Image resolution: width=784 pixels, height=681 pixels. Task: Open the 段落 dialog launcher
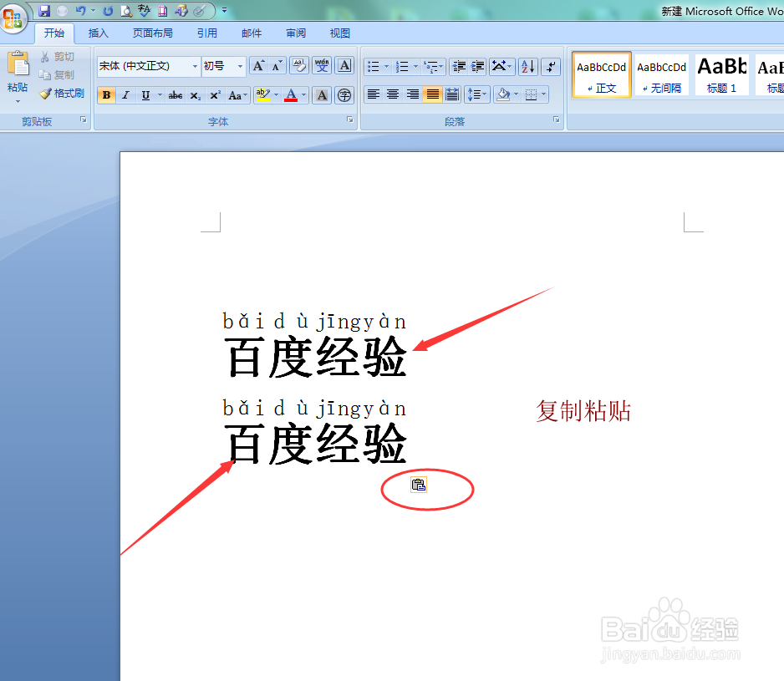coord(556,120)
